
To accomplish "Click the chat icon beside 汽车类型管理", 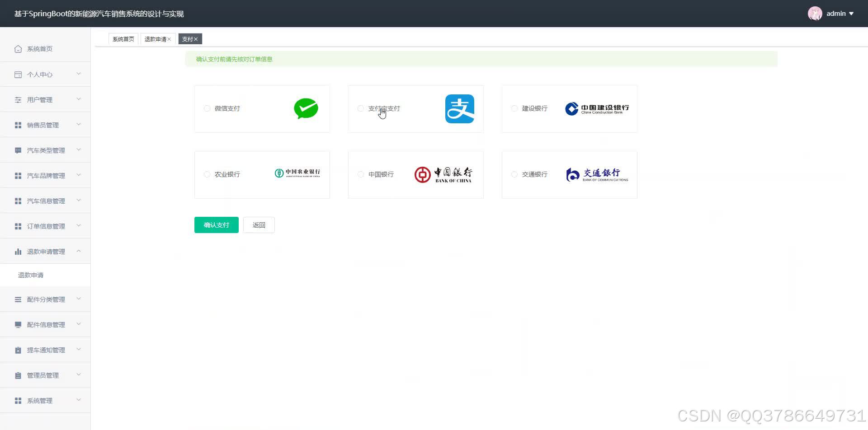I will click(x=18, y=150).
